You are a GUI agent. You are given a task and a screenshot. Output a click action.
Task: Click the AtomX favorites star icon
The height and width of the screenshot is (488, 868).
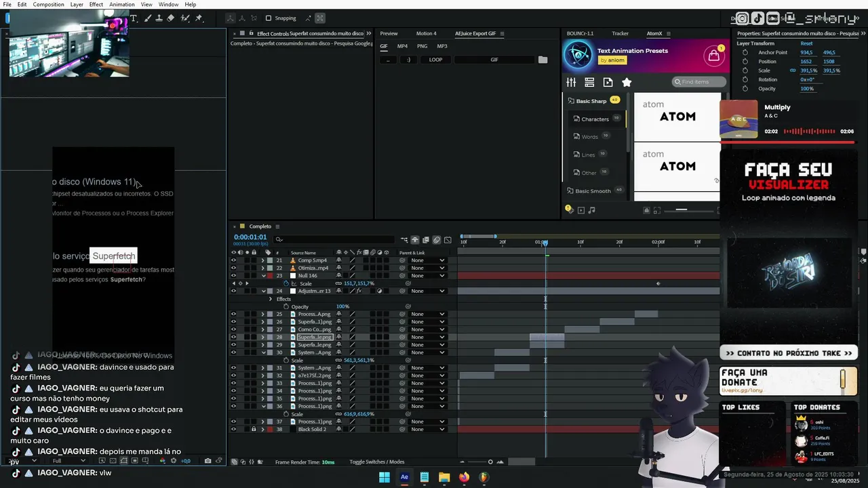pyautogui.click(x=627, y=82)
